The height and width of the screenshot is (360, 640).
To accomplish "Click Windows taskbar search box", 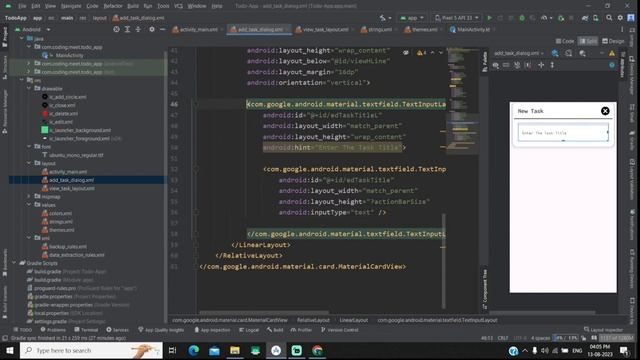I will pos(91,350).
